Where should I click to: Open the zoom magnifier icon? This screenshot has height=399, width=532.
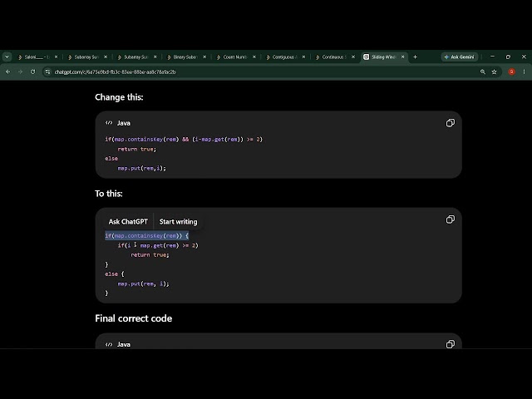point(482,72)
